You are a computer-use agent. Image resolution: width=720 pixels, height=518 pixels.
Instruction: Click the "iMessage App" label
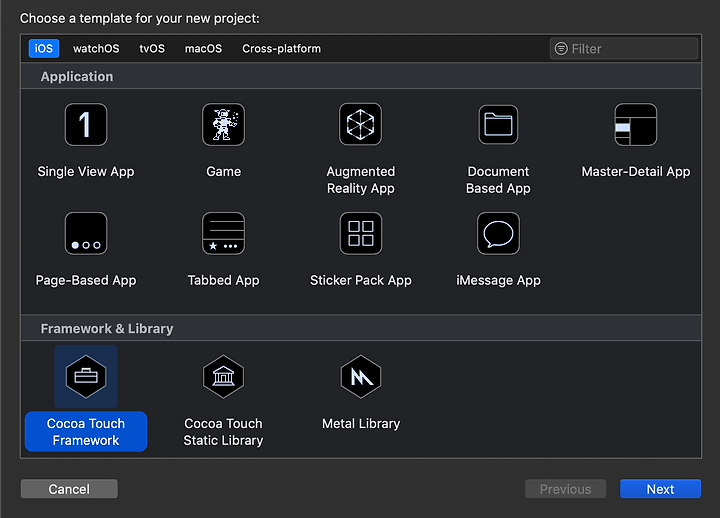tap(498, 280)
